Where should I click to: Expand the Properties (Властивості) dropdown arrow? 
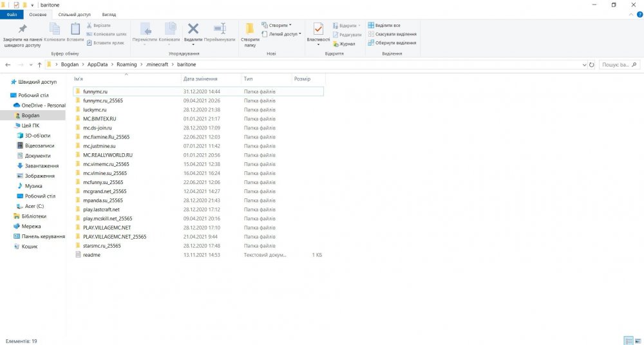pos(318,44)
